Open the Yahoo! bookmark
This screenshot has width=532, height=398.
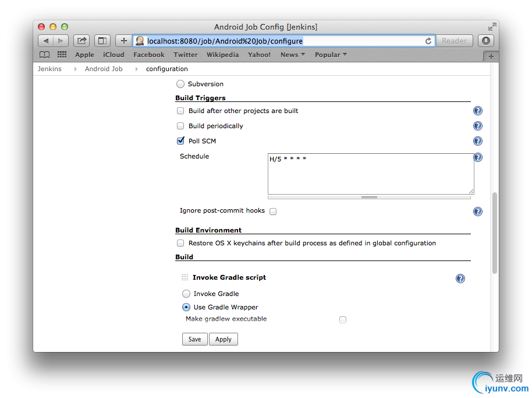[x=259, y=55]
